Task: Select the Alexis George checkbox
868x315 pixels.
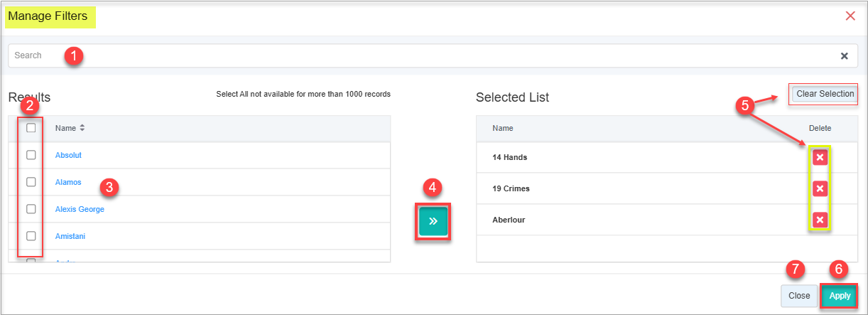Action: tap(31, 209)
